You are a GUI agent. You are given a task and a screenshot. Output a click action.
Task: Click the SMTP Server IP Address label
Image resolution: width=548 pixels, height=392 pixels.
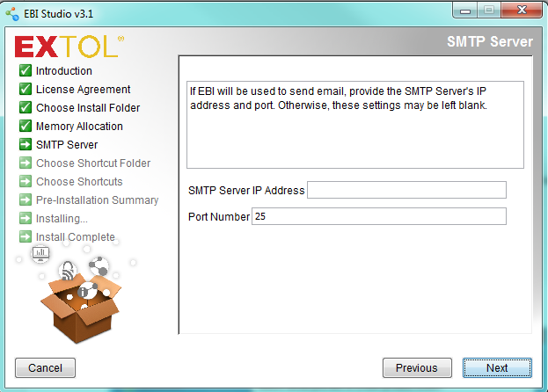click(x=246, y=190)
